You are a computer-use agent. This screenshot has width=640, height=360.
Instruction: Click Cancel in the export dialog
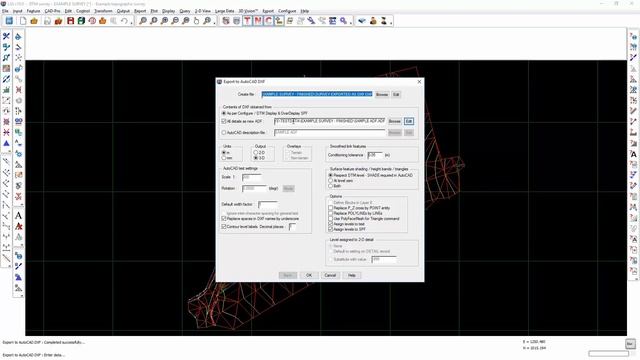click(x=330, y=275)
